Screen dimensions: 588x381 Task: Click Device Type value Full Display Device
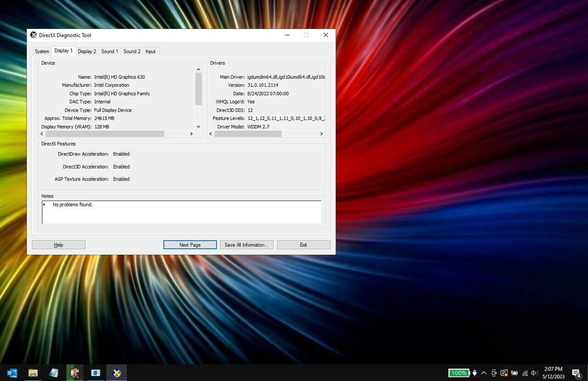[113, 110]
